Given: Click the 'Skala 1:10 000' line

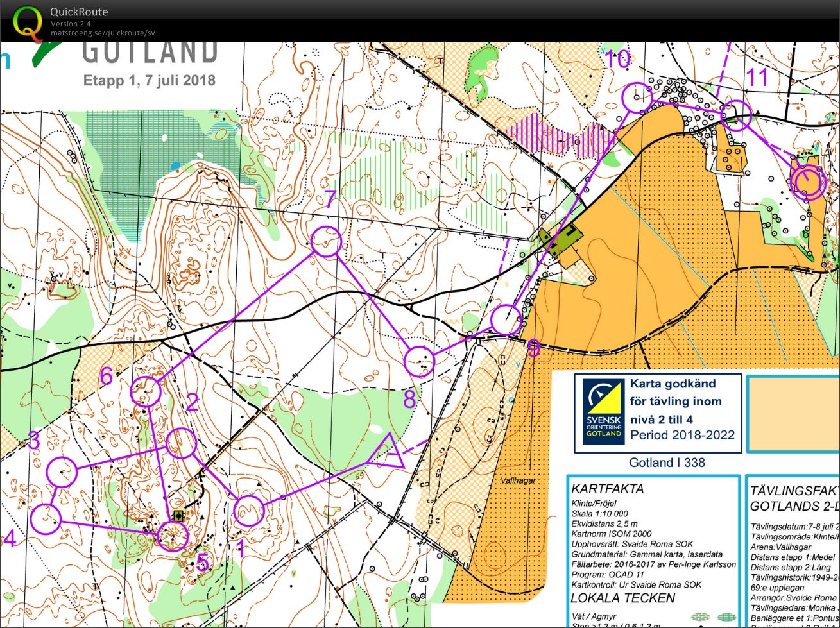Looking at the screenshot, I should pos(599,514).
